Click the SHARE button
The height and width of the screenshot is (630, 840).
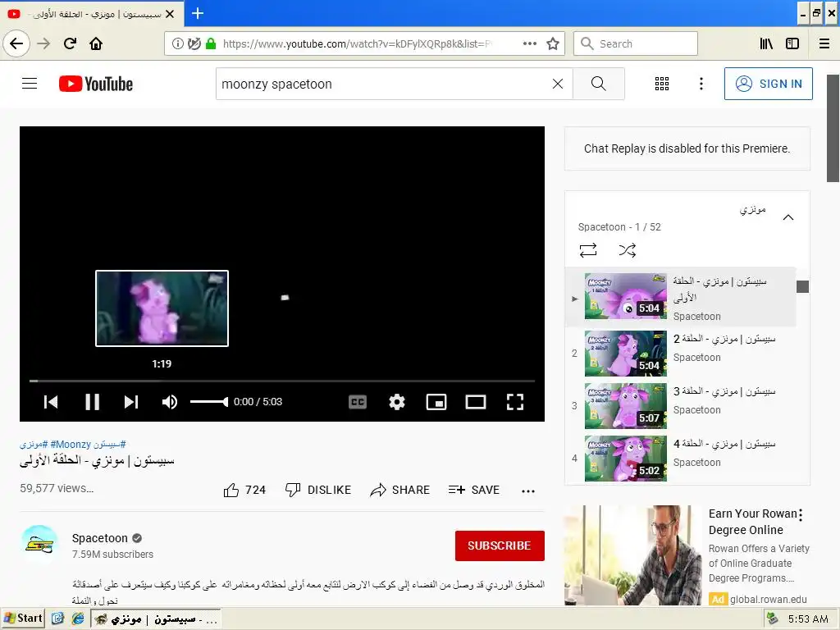(x=400, y=490)
